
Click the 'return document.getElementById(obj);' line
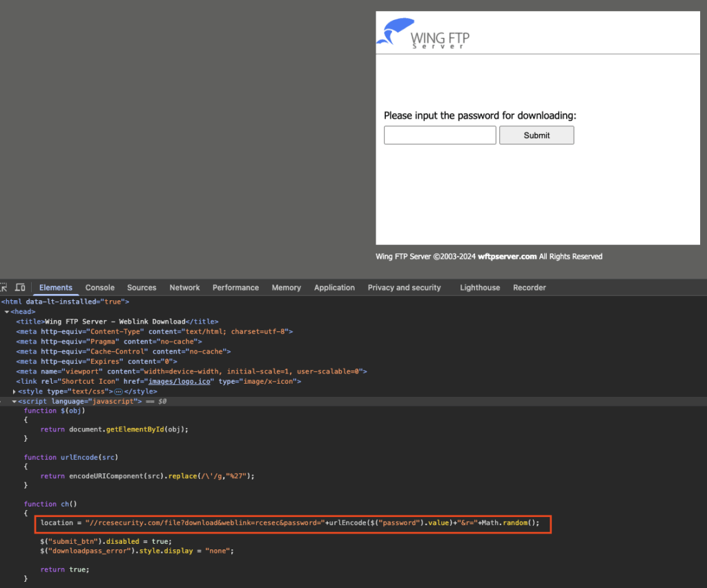pos(114,429)
